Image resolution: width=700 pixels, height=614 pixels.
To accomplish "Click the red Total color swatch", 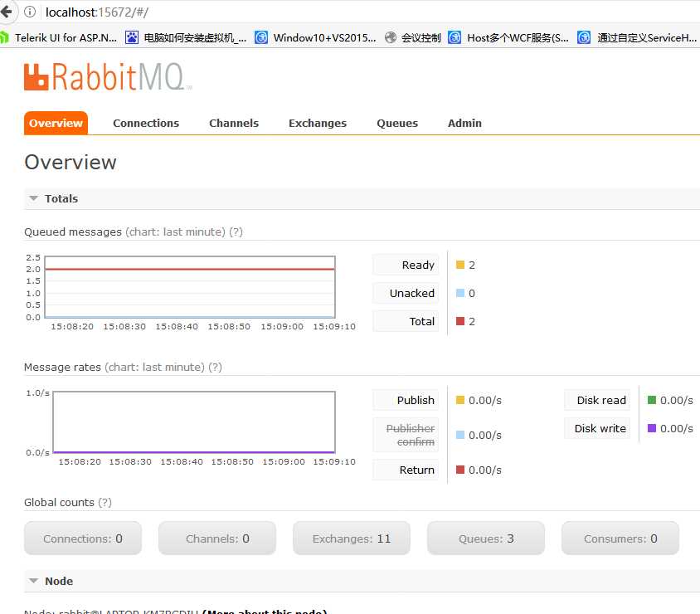I will pyautogui.click(x=460, y=321).
